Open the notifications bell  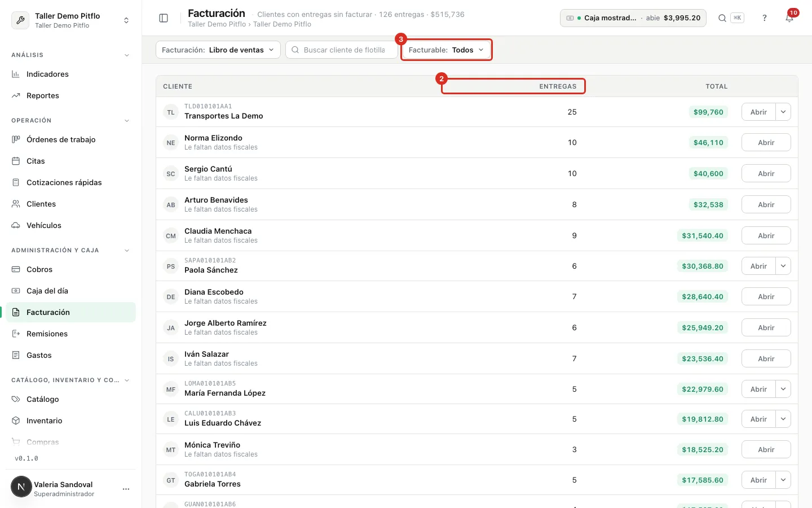789,18
